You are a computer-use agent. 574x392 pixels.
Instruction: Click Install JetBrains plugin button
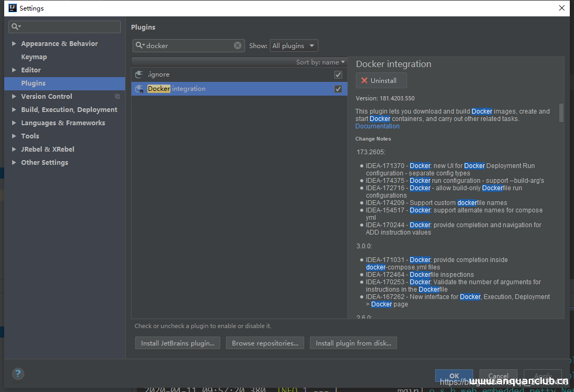[x=177, y=343]
